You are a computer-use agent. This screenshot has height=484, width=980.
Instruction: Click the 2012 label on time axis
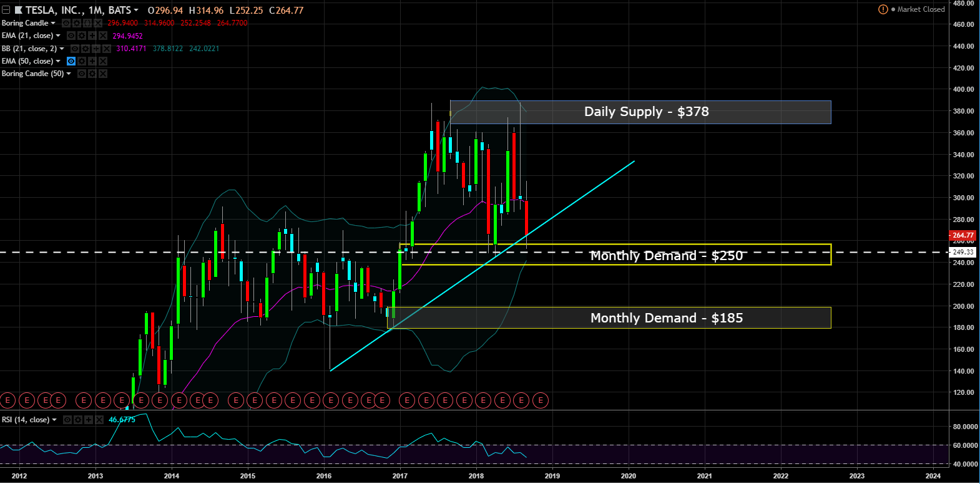(x=19, y=476)
